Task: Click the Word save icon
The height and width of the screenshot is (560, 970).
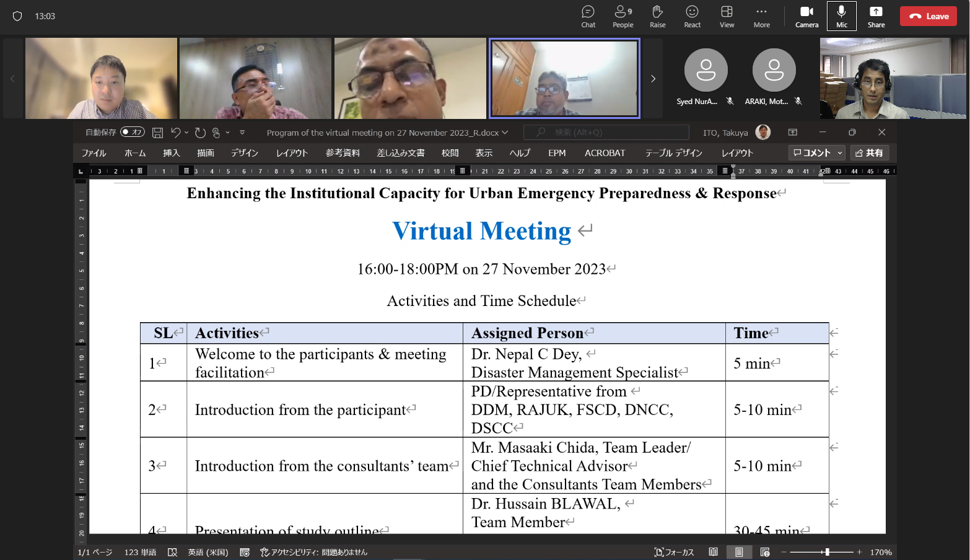Action: pyautogui.click(x=157, y=133)
